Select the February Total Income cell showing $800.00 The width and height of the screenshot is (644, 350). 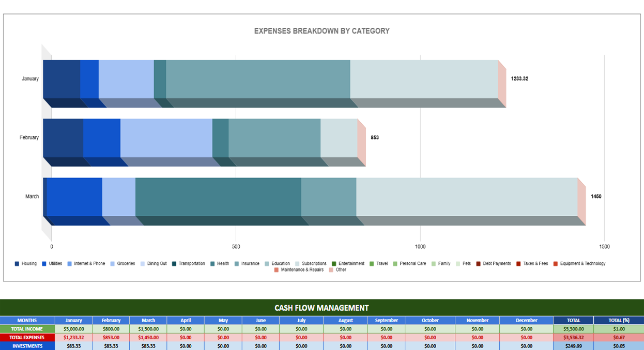[x=111, y=329]
